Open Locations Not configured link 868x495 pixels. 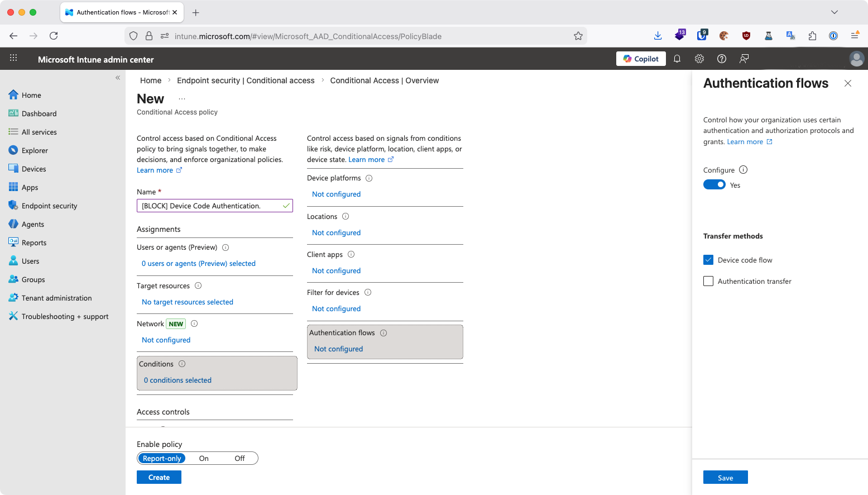(x=337, y=232)
